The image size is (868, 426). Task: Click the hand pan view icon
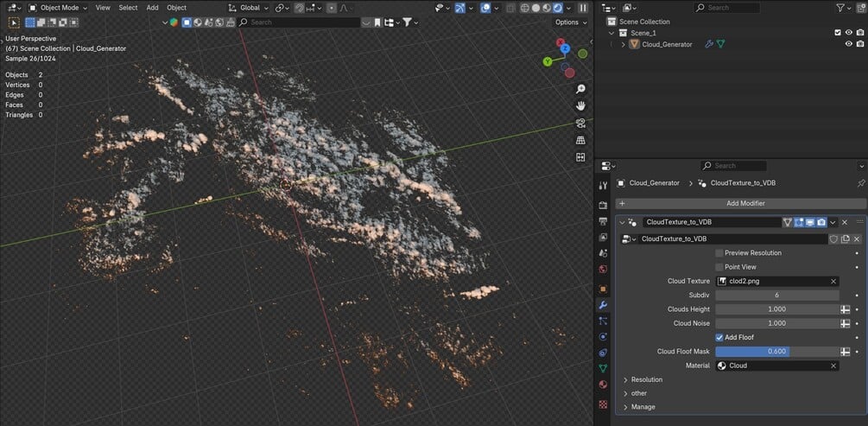coord(580,105)
